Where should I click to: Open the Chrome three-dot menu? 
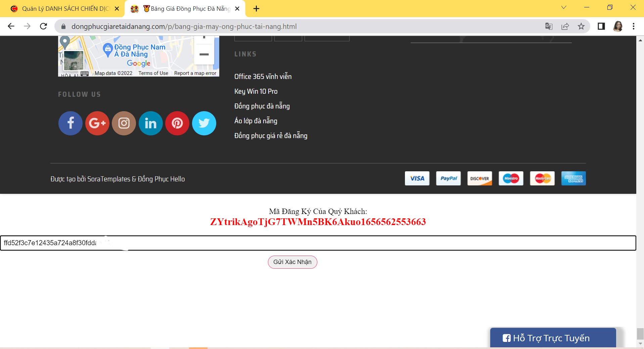click(633, 26)
